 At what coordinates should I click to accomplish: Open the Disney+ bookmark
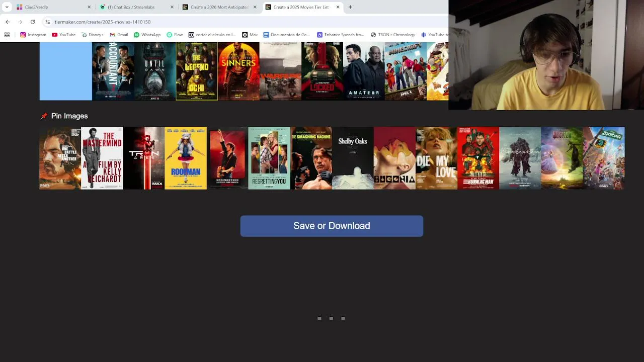pyautogui.click(x=92, y=35)
